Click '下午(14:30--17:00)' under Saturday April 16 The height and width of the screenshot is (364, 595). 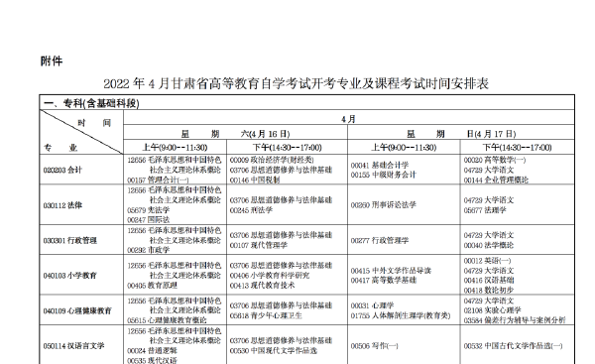click(288, 147)
